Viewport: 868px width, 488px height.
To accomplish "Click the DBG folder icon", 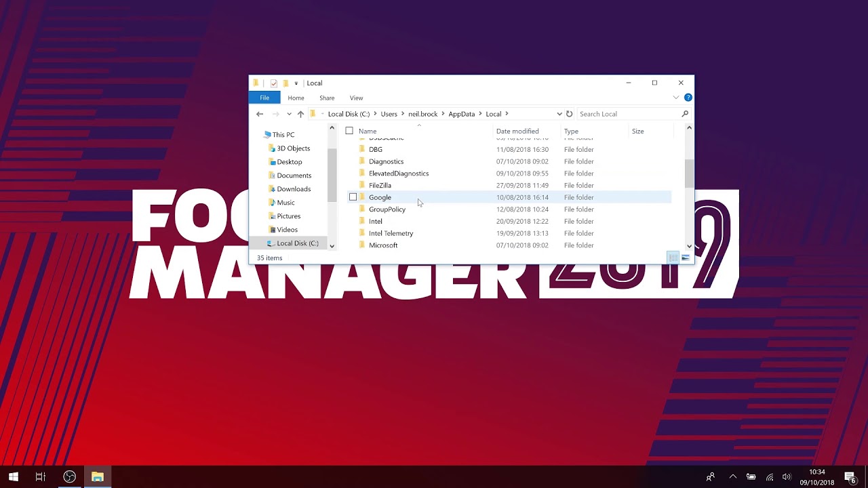I will pos(361,149).
